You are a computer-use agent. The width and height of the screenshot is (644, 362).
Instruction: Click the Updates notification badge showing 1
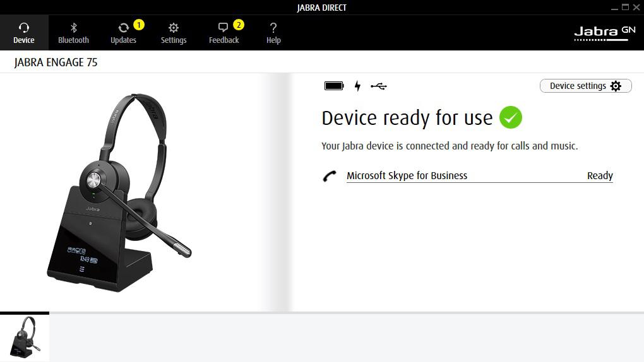click(139, 25)
